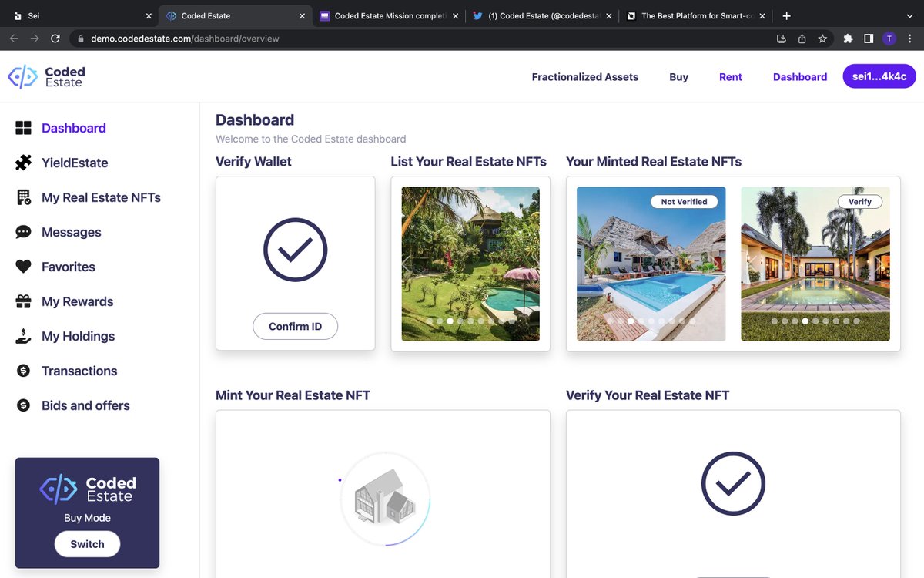Click the Transactions dollar coin icon

click(24, 371)
